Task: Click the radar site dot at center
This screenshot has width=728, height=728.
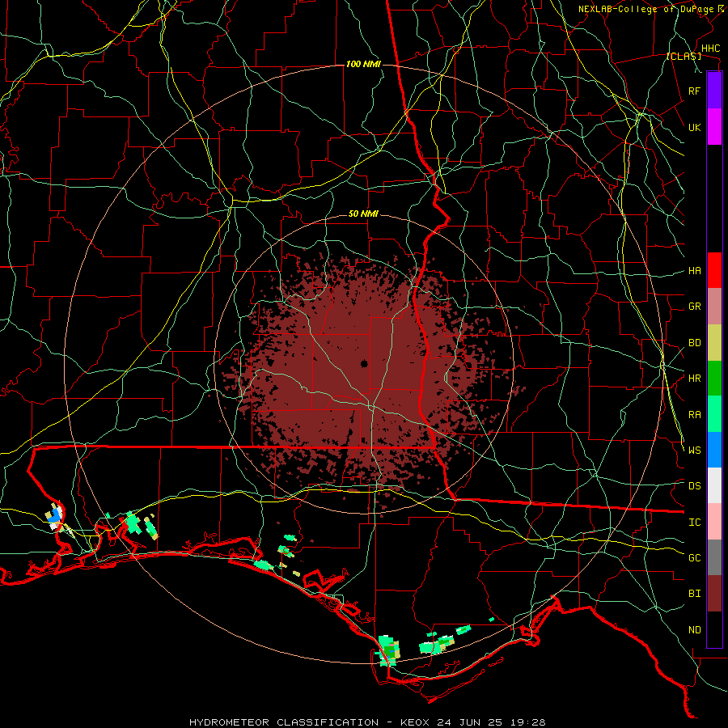Action: [364, 363]
